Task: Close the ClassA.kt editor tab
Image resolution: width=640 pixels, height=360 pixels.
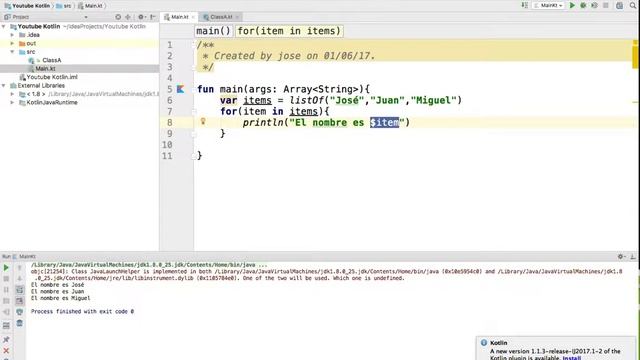Action: (x=237, y=17)
